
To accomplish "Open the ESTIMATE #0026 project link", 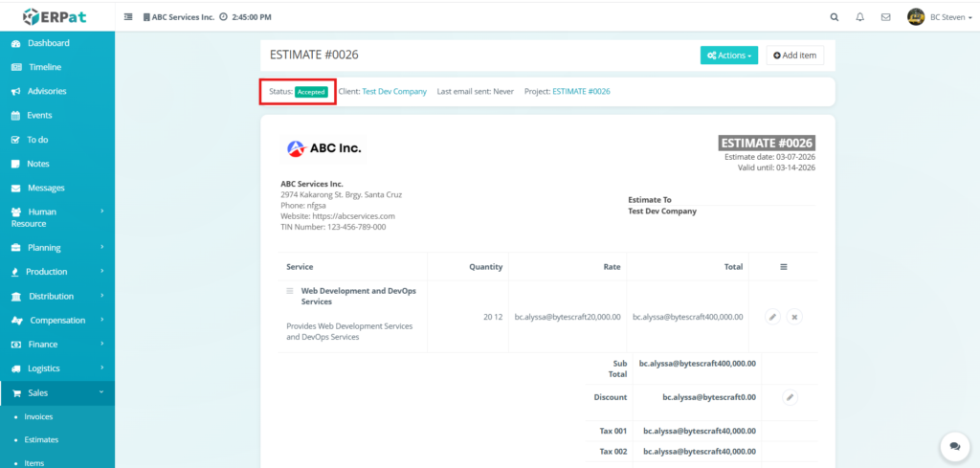I will pos(581,92).
